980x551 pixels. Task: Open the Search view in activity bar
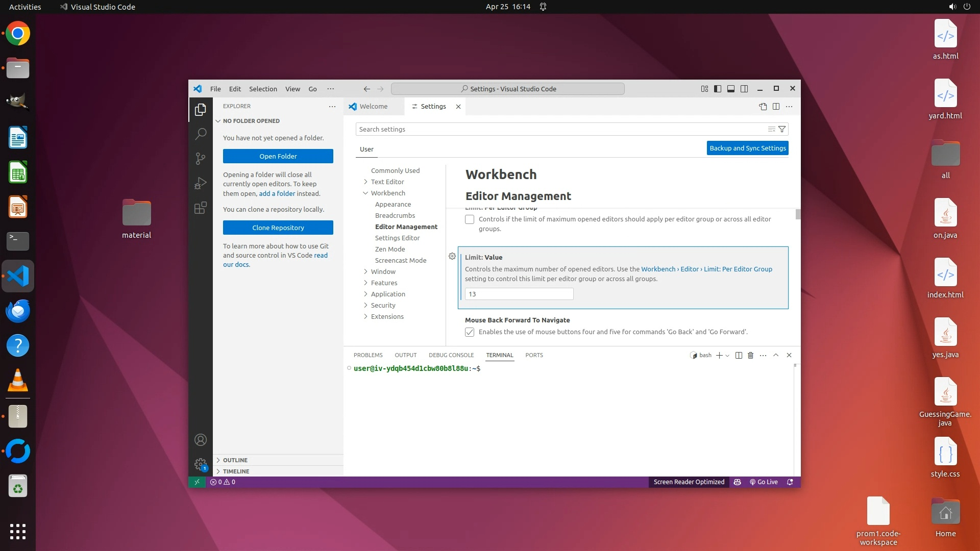coord(201,134)
